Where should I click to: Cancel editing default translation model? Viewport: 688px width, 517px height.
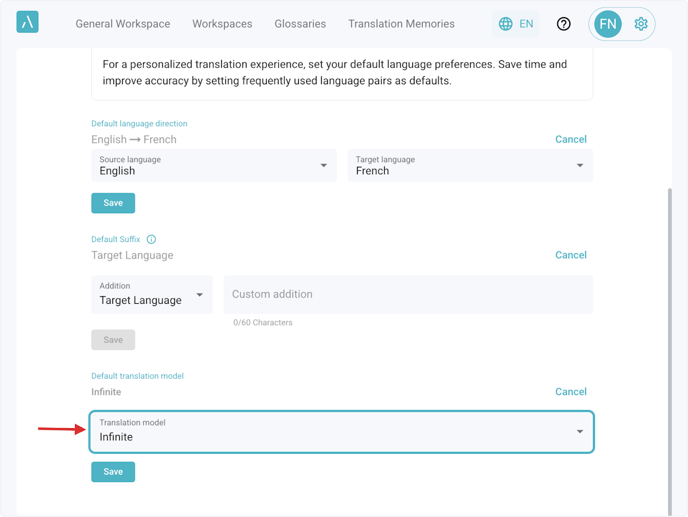571,392
